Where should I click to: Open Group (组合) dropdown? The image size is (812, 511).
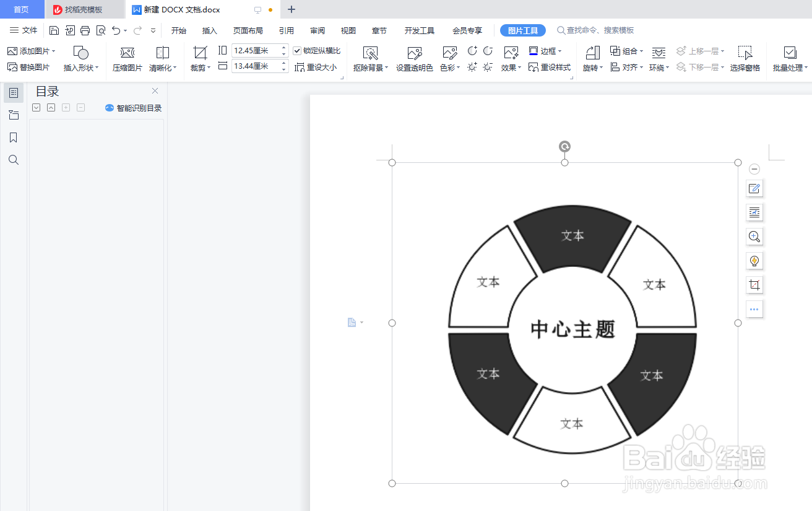[627, 51]
